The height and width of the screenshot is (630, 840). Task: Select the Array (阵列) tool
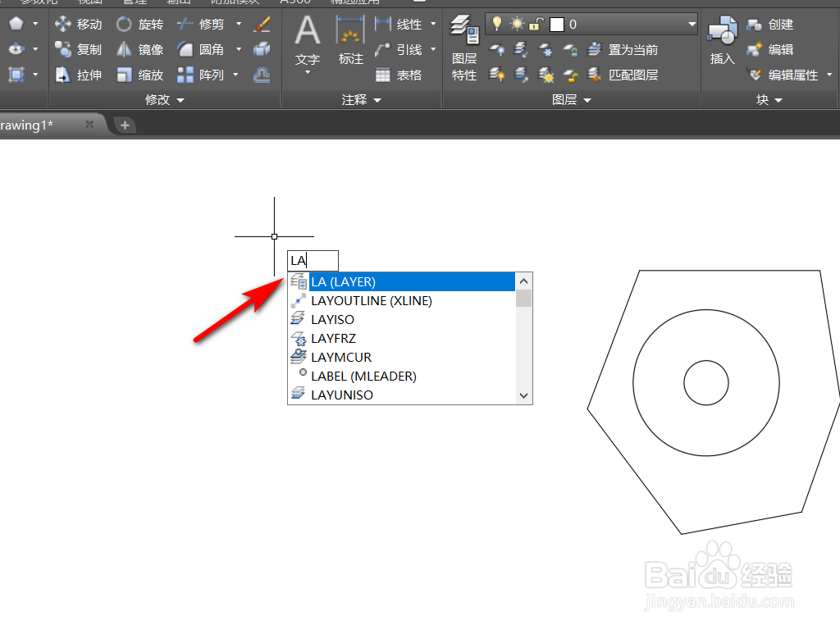[x=201, y=75]
